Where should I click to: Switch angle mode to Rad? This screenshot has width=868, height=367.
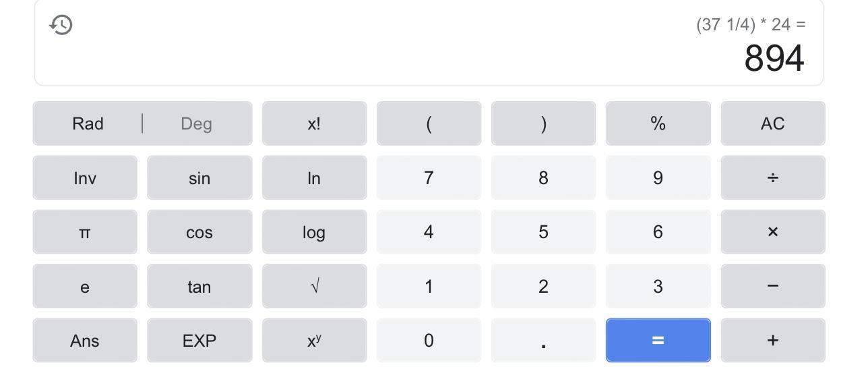tap(88, 123)
